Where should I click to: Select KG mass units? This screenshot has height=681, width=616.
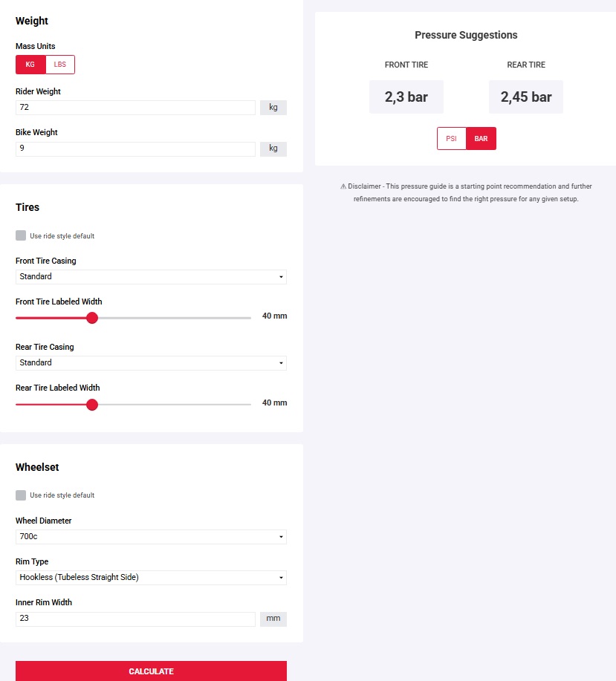click(x=30, y=65)
